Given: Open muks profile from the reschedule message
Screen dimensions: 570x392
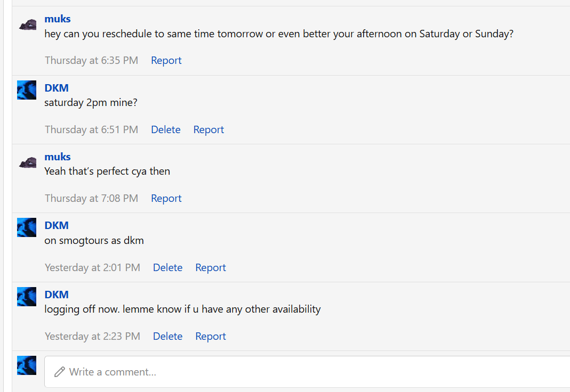Looking at the screenshot, I should (58, 19).
